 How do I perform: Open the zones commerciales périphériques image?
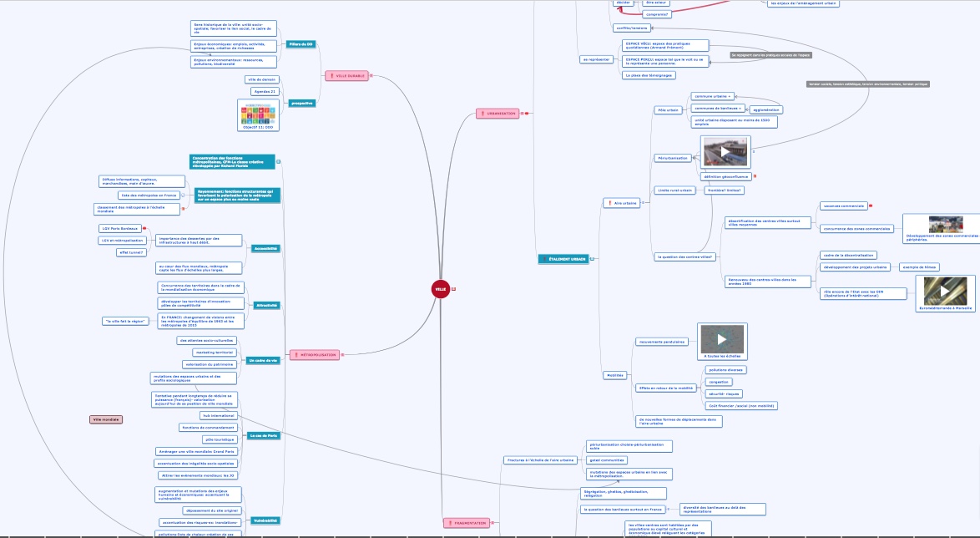pyautogui.click(x=946, y=225)
